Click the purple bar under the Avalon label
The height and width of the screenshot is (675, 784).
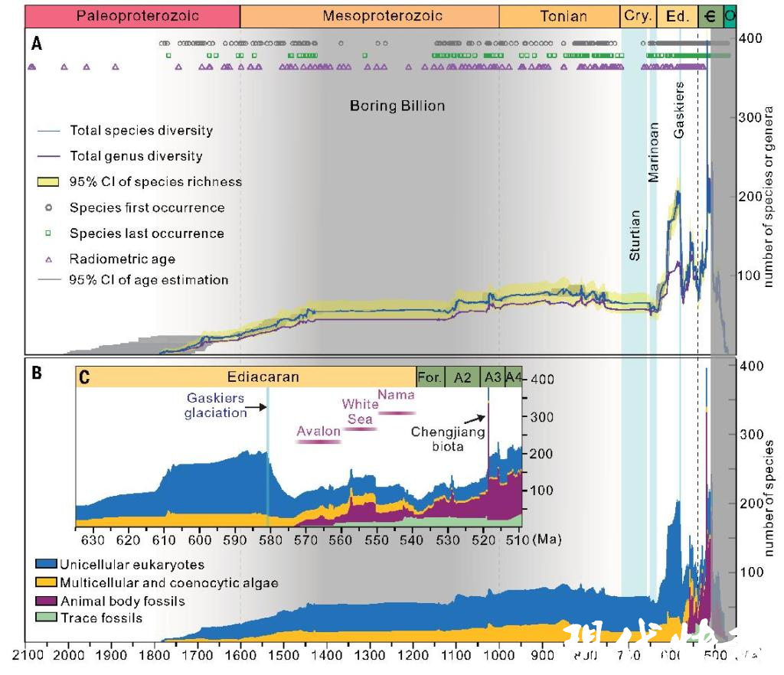click(318, 442)
